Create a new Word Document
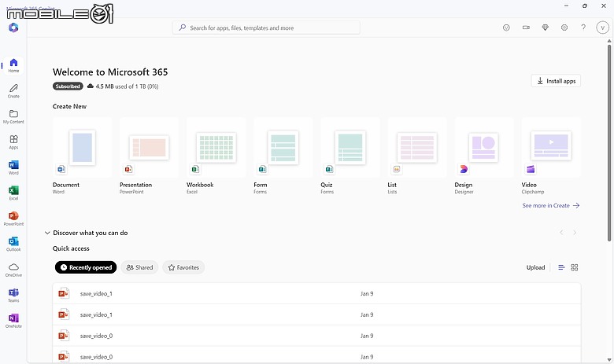Screen dimensions: 614x364 (x=82, y=156)
